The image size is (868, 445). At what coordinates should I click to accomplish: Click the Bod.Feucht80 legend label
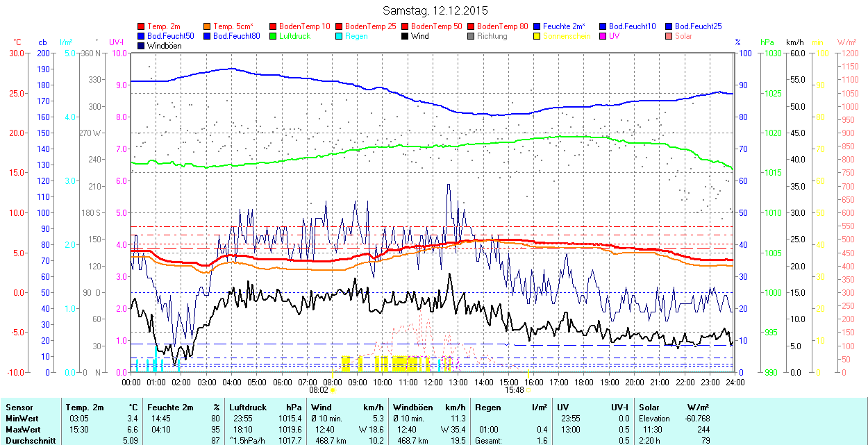[236, 36]
